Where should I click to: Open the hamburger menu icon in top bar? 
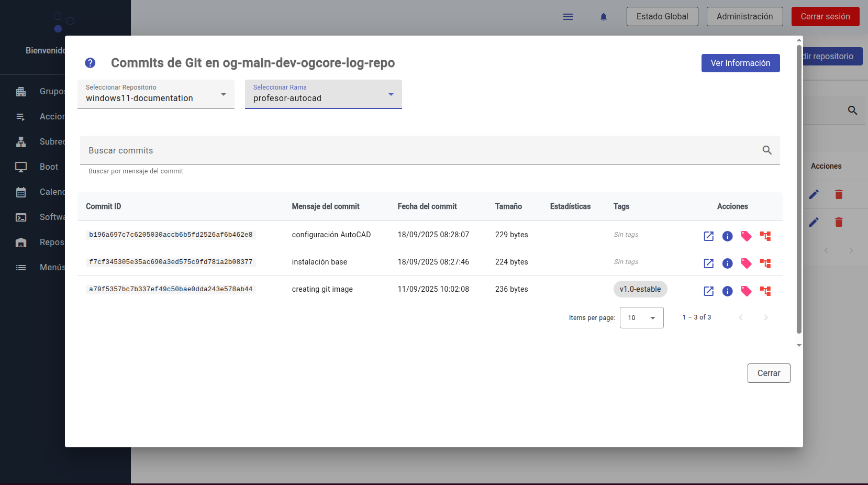(x=567, y=17)
